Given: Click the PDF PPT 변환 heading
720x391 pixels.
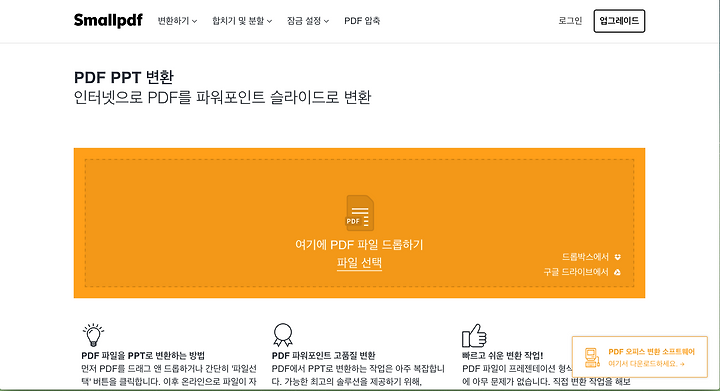Looking at the screenshot, I should tap(124, 77).
